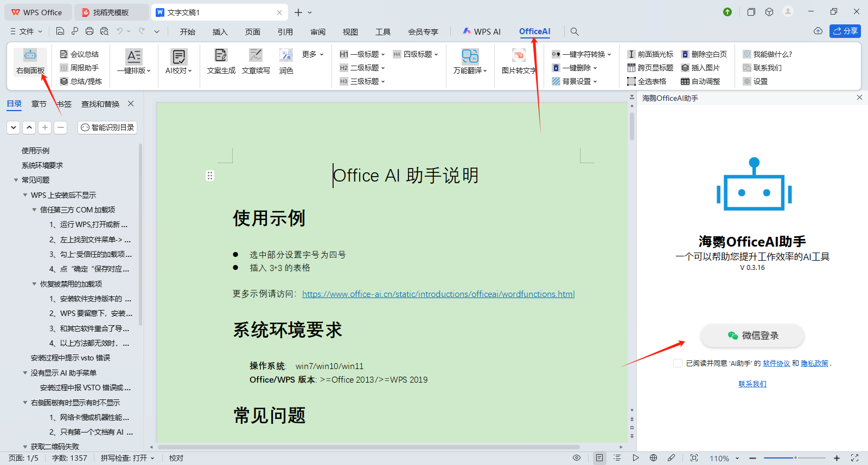
Task: Click the cloud upload icon near 分享
Action: point(818,31)
